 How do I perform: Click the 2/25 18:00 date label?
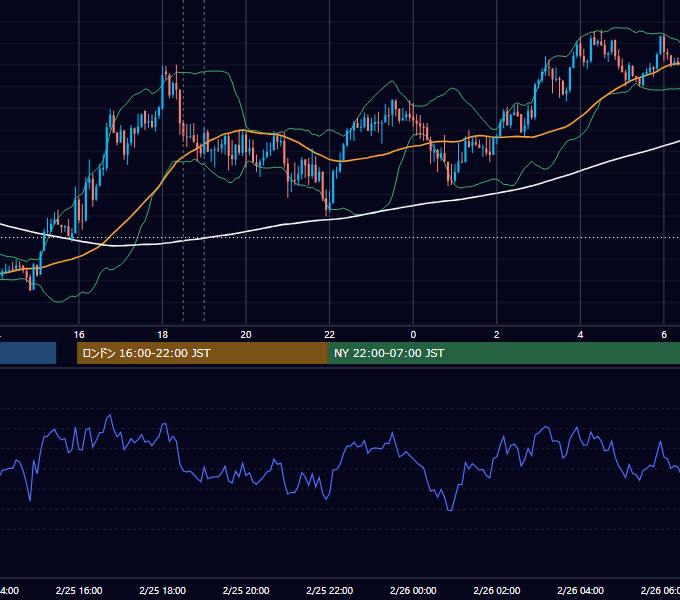point(163,590)
